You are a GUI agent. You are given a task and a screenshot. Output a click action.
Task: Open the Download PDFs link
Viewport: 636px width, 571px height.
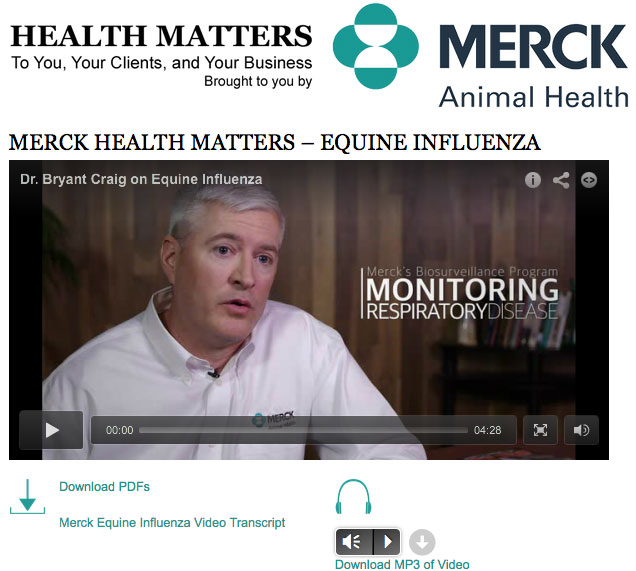point(104,487)
